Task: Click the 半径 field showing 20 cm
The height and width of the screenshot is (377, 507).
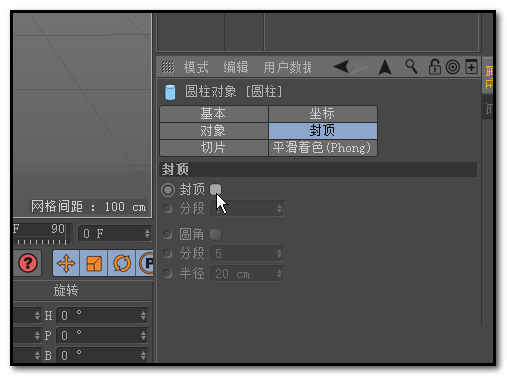Action: tap(247, 274)
